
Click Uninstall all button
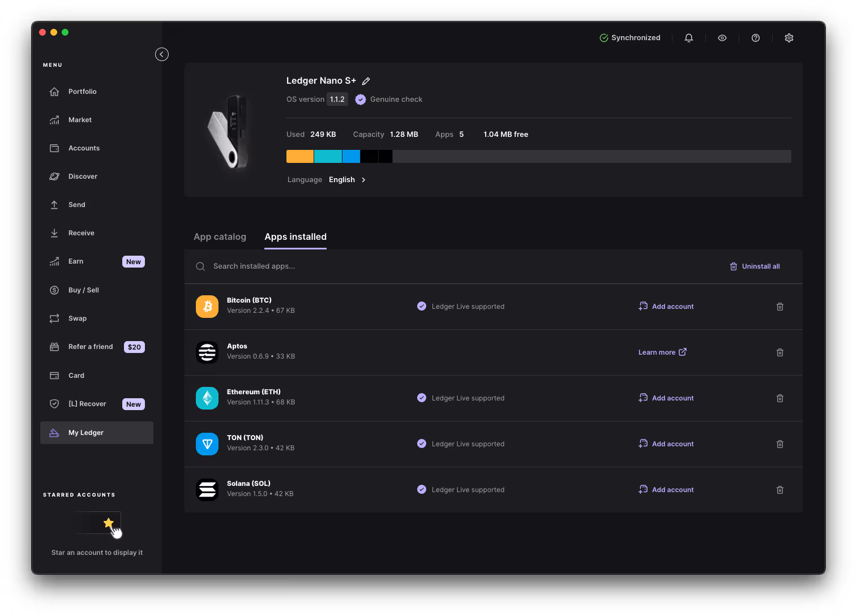click(755, 266)
